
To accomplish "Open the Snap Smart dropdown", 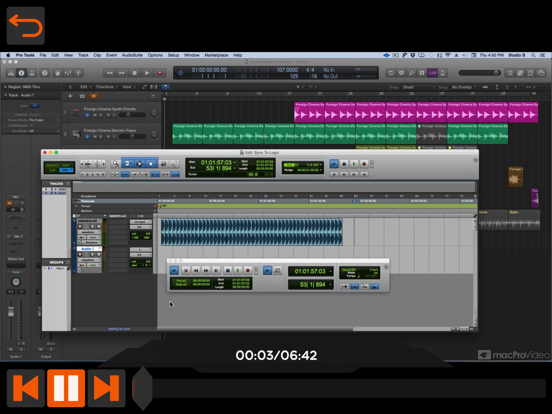I will pos(419,87).
